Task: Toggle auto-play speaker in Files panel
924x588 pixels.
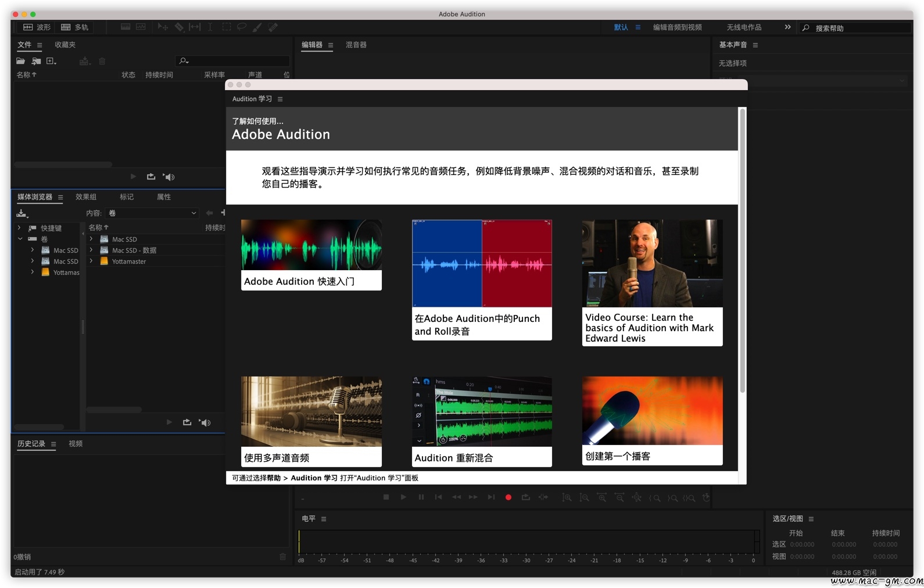Action: pos(169,177)
